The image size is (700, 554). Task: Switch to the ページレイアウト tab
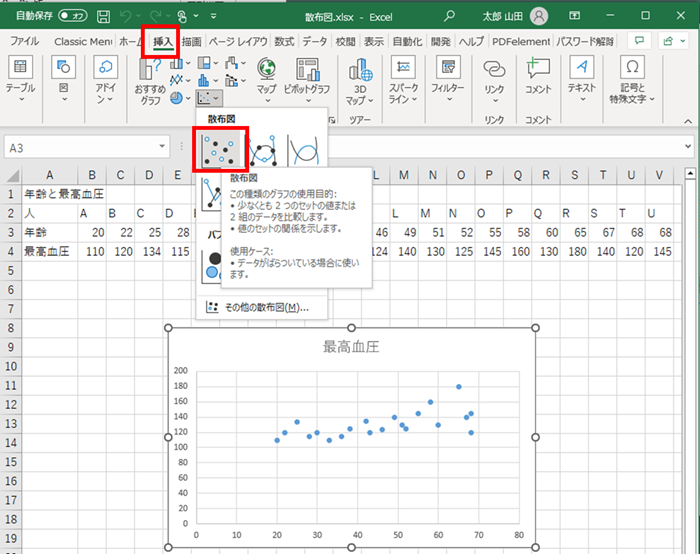pos(238,42)
